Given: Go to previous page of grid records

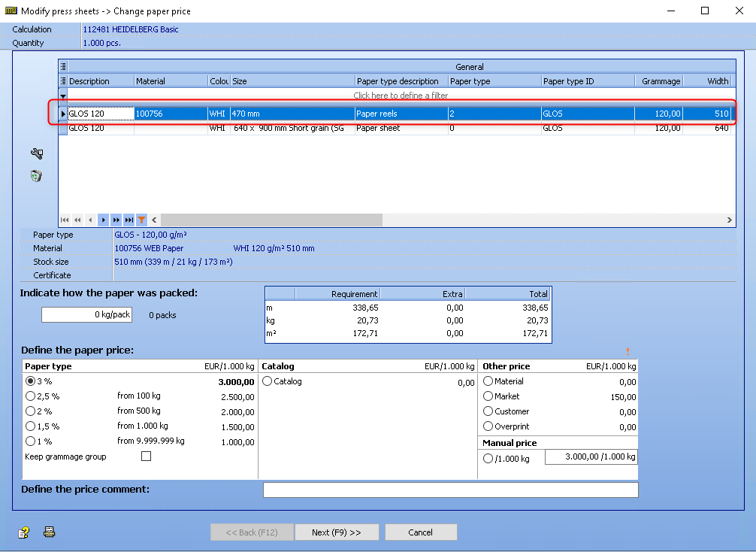Looking at the screenshot, I should [77, 220].
